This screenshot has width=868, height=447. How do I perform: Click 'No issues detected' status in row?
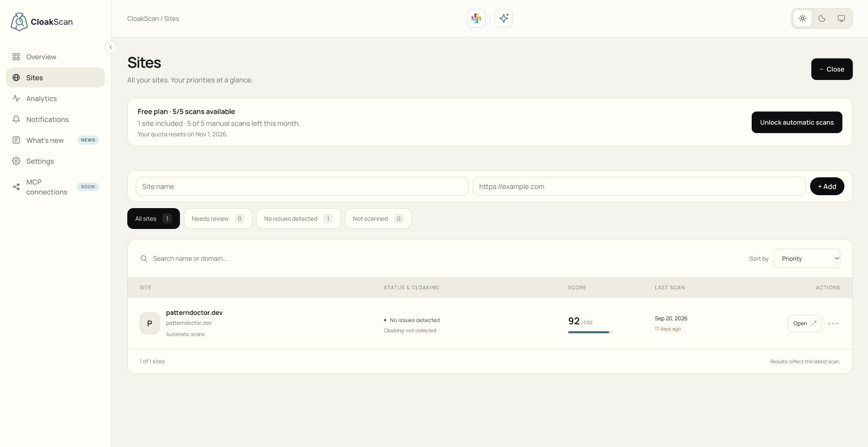point(415,320)
